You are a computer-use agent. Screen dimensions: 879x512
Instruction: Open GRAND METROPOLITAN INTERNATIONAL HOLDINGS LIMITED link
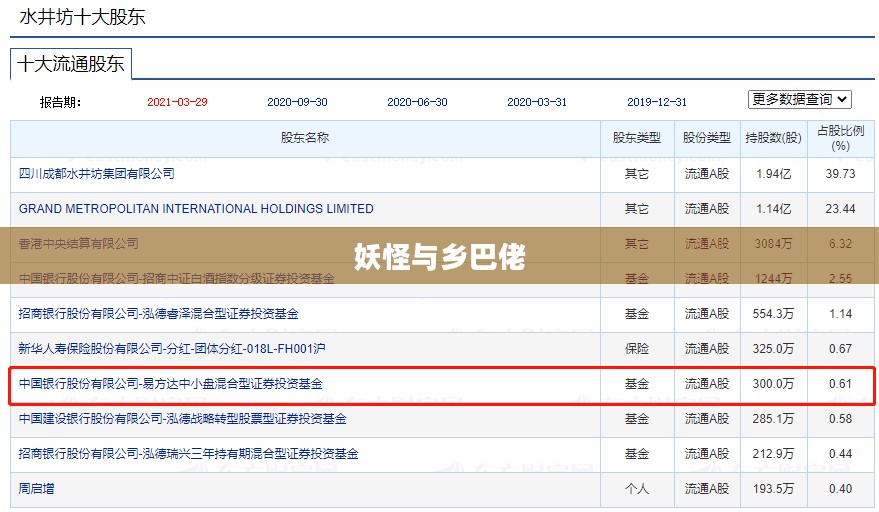(x=196, y=209)
